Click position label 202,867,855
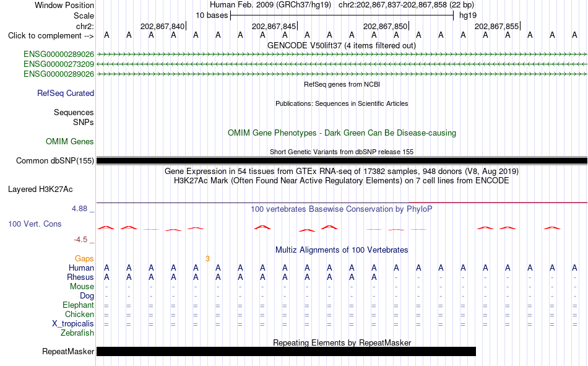This screenshot has height=366, width=588. (x=496, y=26)
